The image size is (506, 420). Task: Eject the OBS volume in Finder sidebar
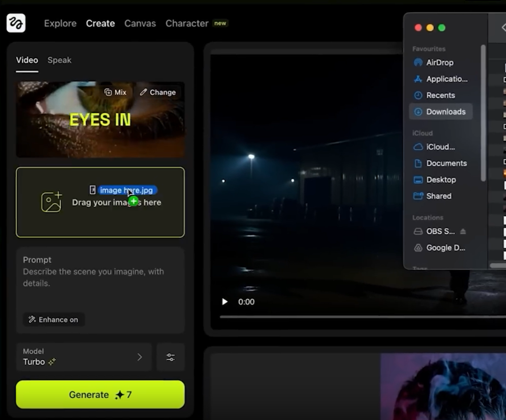pos(463,232)
